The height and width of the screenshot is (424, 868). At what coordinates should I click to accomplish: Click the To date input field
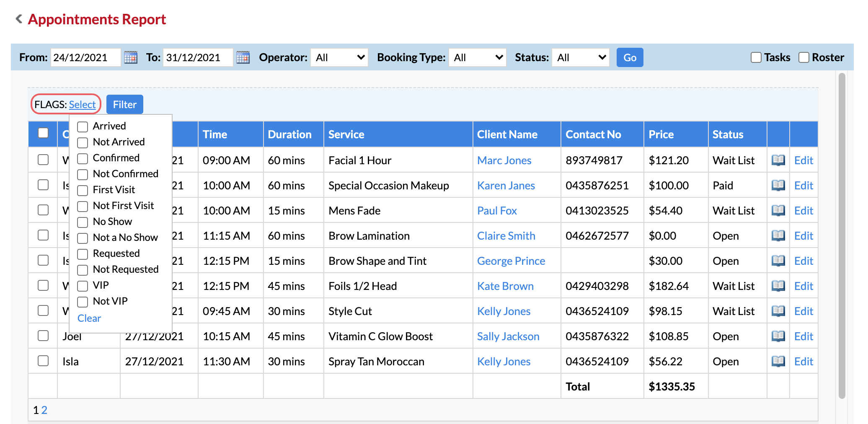click(x=198, y=57)
